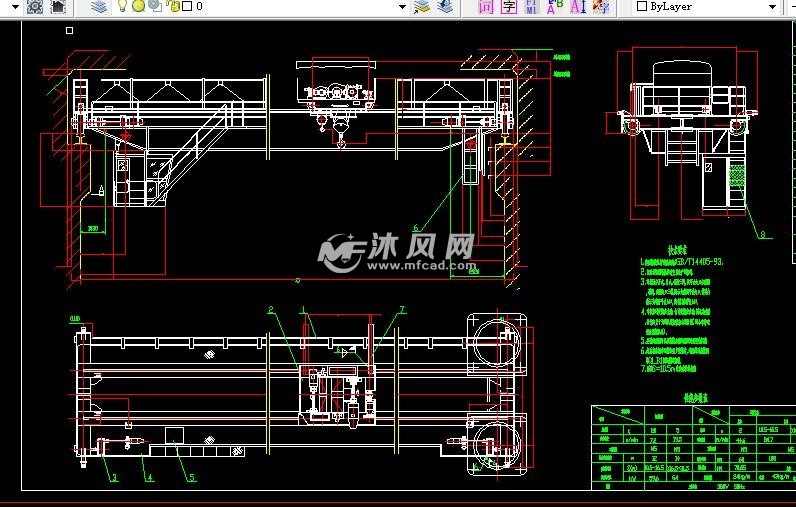Click the ByLayer color swatch box

pyautogui.click(x=642, y=6)
